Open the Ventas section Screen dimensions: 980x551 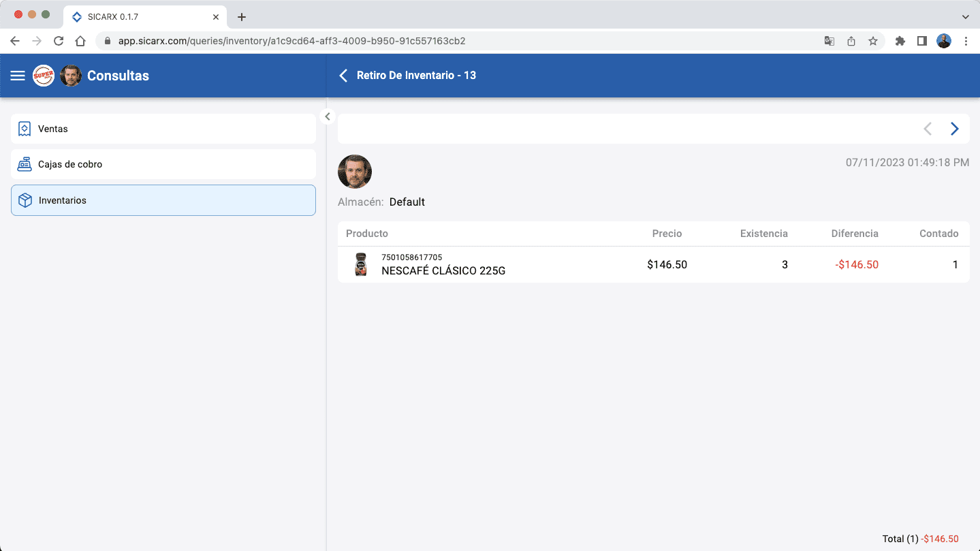click(x=163, y=129)
